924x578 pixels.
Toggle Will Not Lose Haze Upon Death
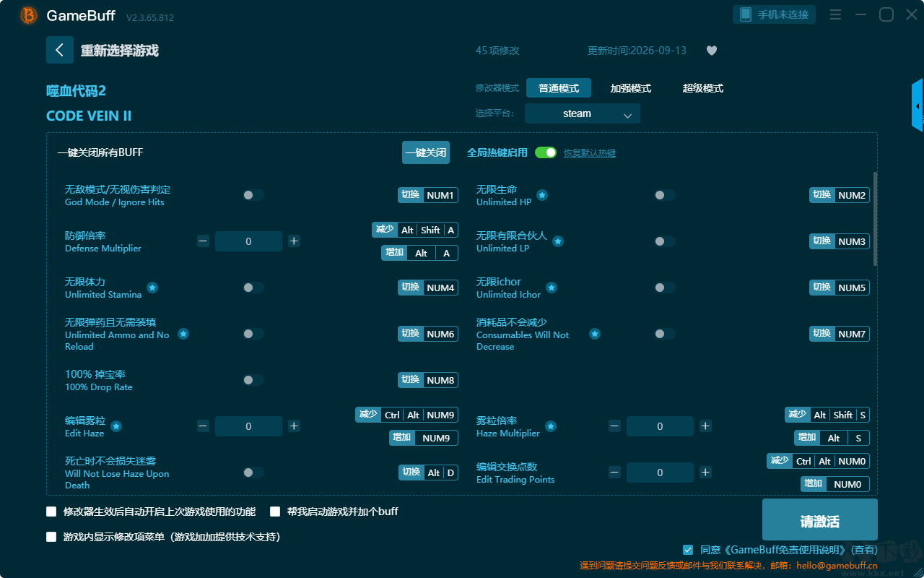tap(253, 473)
